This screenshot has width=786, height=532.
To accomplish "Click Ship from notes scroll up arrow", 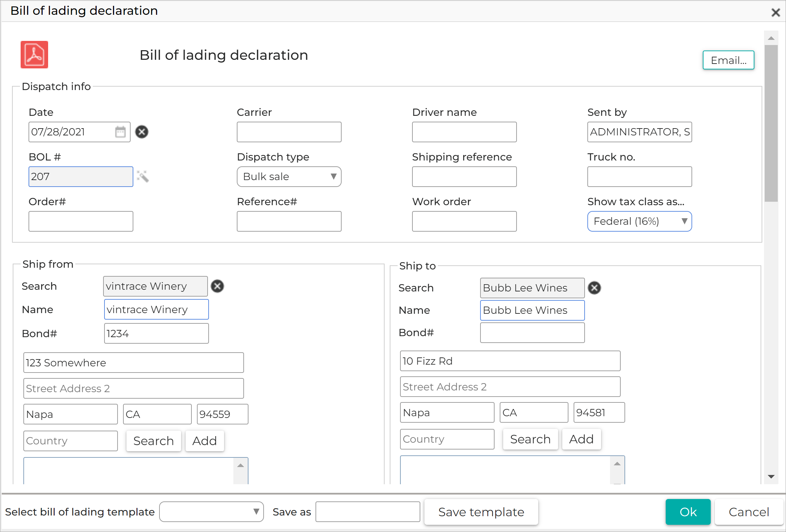I will pyautogui.click(x=241, y=465).
